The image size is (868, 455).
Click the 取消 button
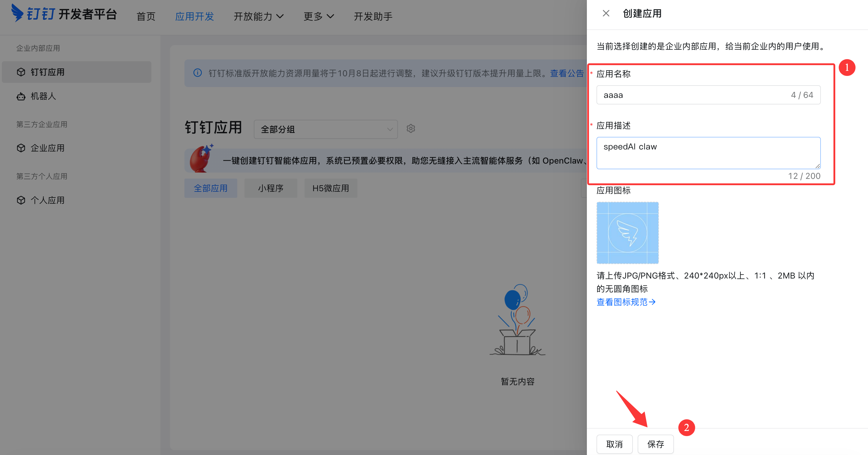[x=614, y=444]
